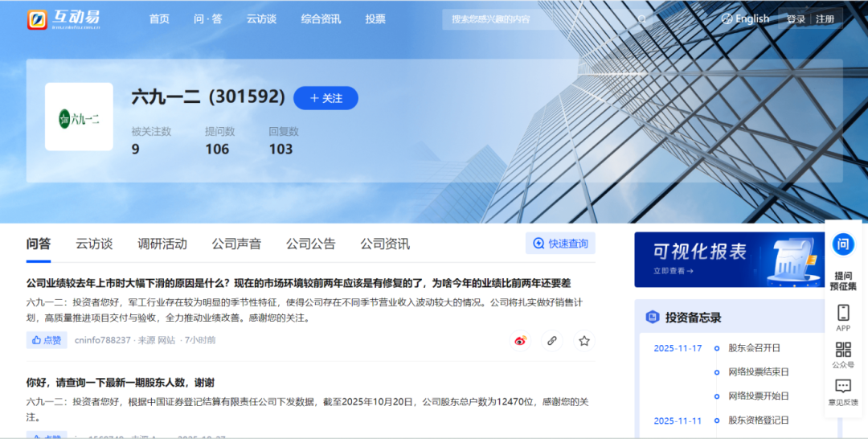Click the search magnifier icon
Screen dimensions: 868x439
click(x=642, y=19)
